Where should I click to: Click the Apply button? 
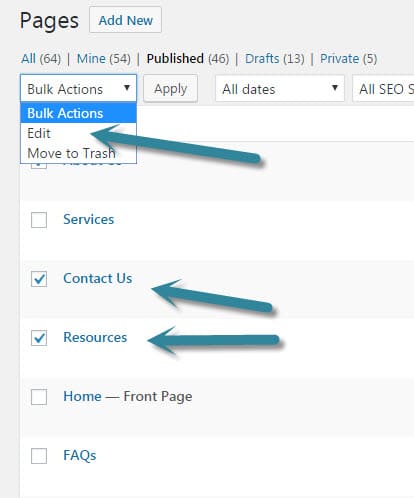170,89
